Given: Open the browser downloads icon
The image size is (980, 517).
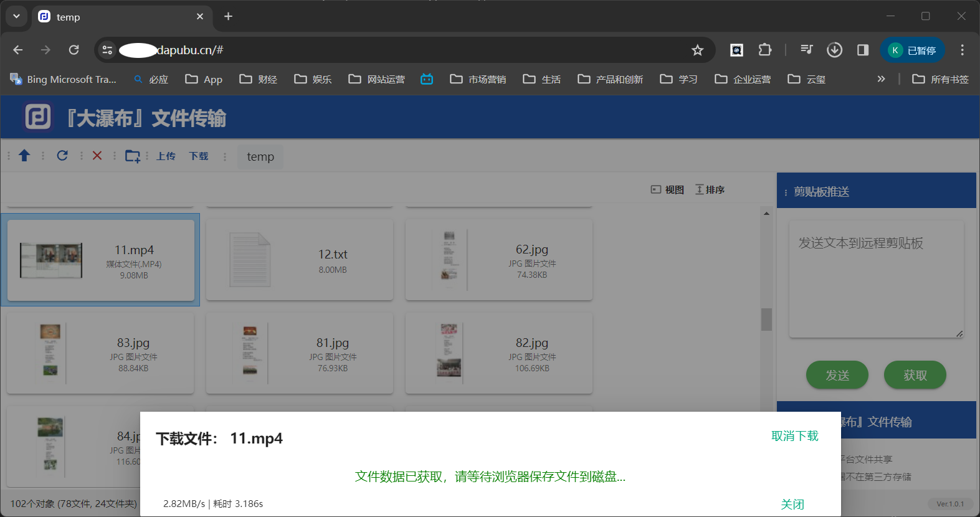Looking at the screenshot, I should pos(834,50).
